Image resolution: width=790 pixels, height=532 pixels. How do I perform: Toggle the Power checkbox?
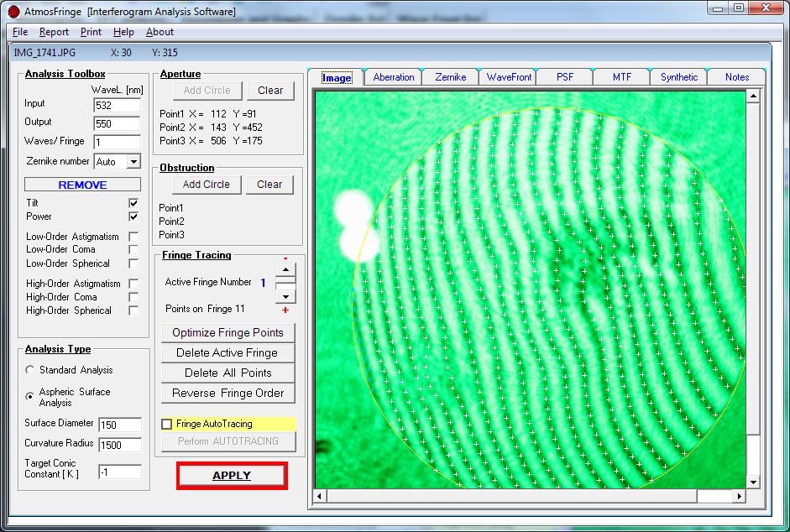(133, 216)
